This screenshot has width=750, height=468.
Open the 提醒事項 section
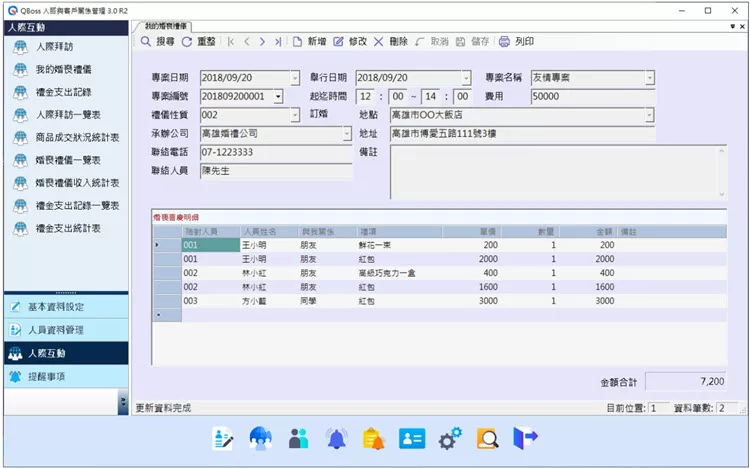coord(64,376)
